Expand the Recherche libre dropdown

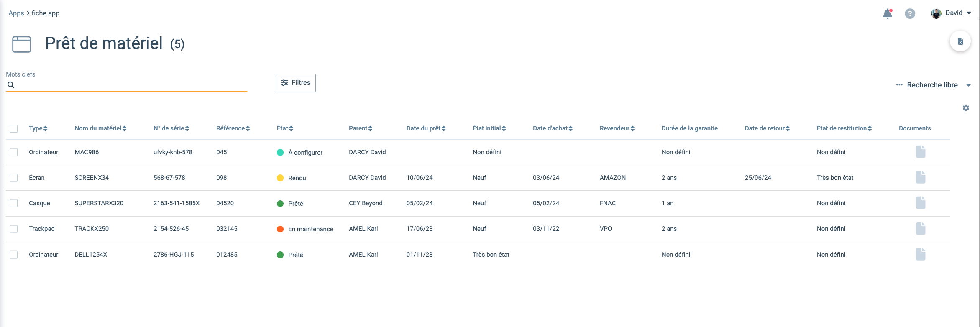point(933,85)
